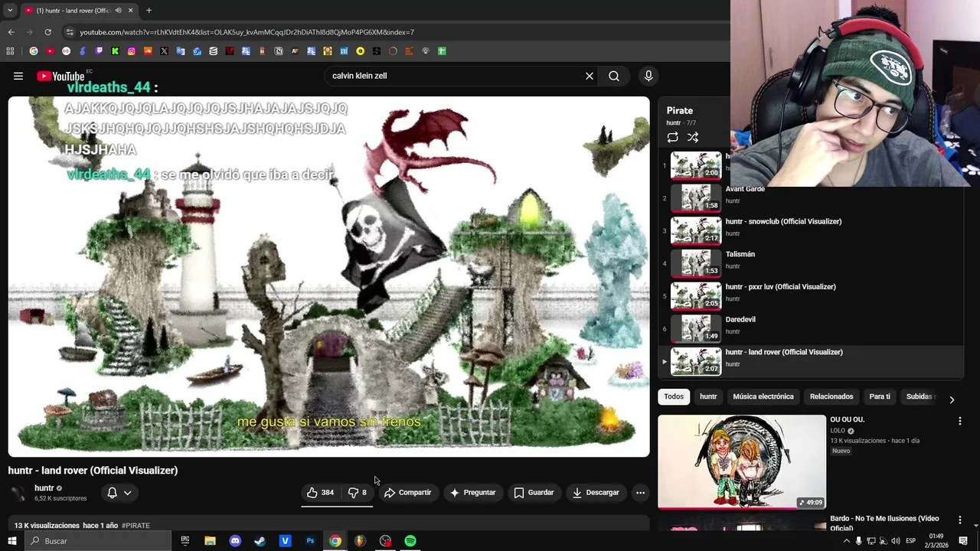Open the #PIRATE hashtag link
The width and height of the screenshot is (980, 551).
tap(136, 526)
